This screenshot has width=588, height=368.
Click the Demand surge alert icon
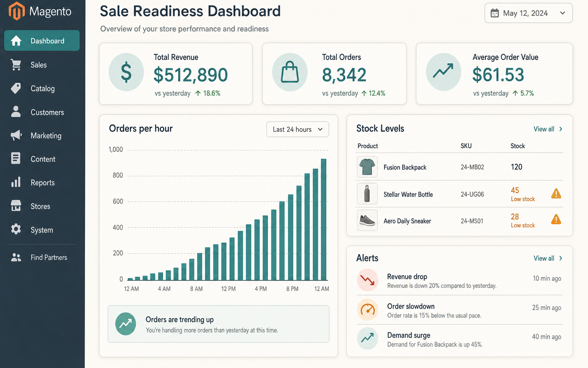pos(367,338)
